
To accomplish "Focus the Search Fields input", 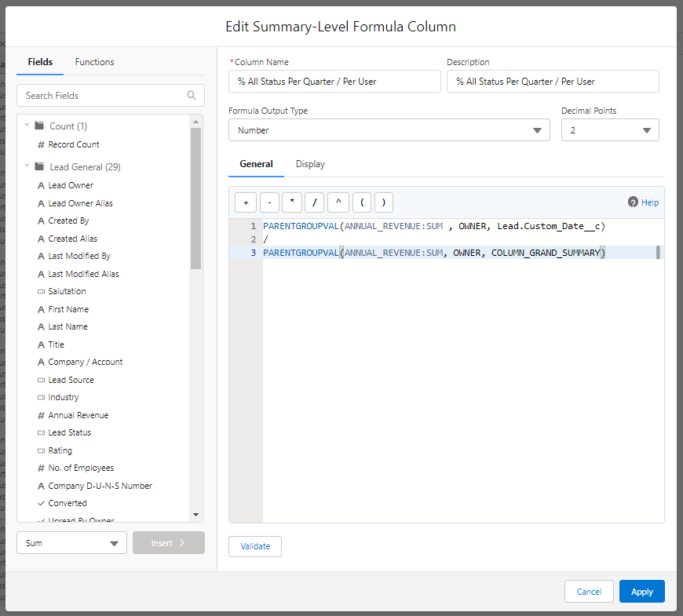I will [111, 95].
